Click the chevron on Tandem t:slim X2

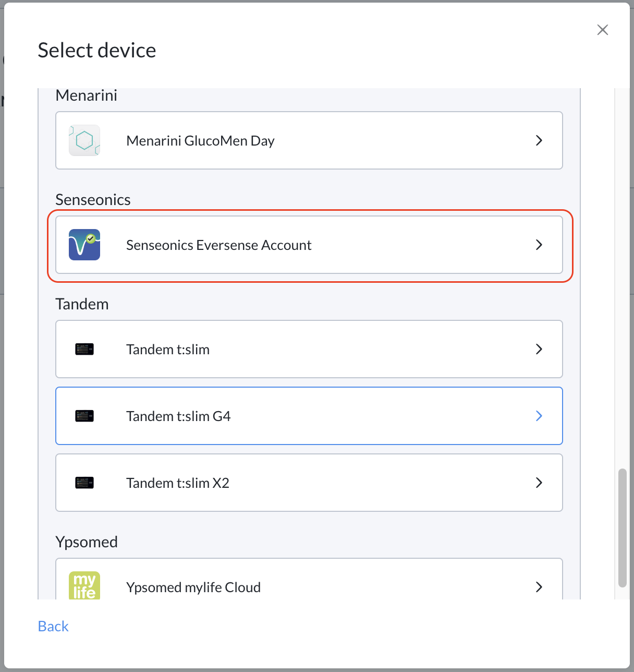(539, 483)
